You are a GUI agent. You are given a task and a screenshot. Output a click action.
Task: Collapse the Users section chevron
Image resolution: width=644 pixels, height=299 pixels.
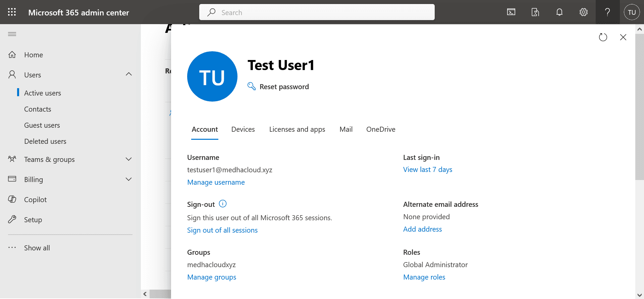[x=129, y=74]
